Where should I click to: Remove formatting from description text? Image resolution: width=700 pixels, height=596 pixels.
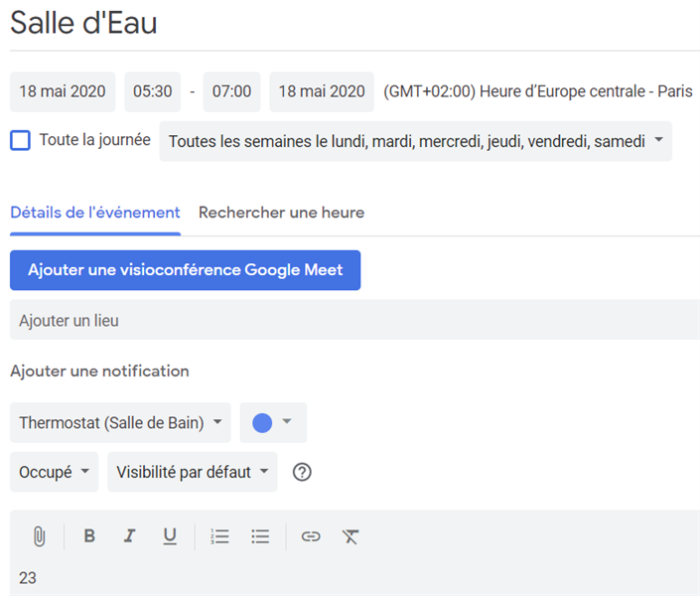350,536
